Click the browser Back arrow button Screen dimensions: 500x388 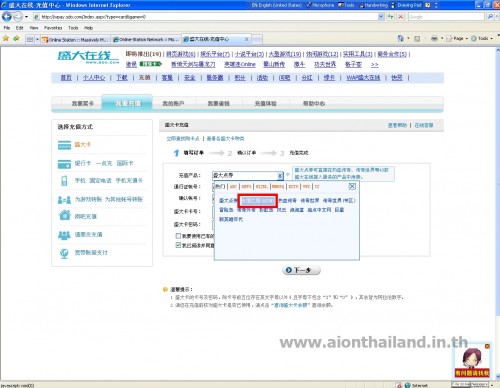pyautogui.click(x=7, y=16)
